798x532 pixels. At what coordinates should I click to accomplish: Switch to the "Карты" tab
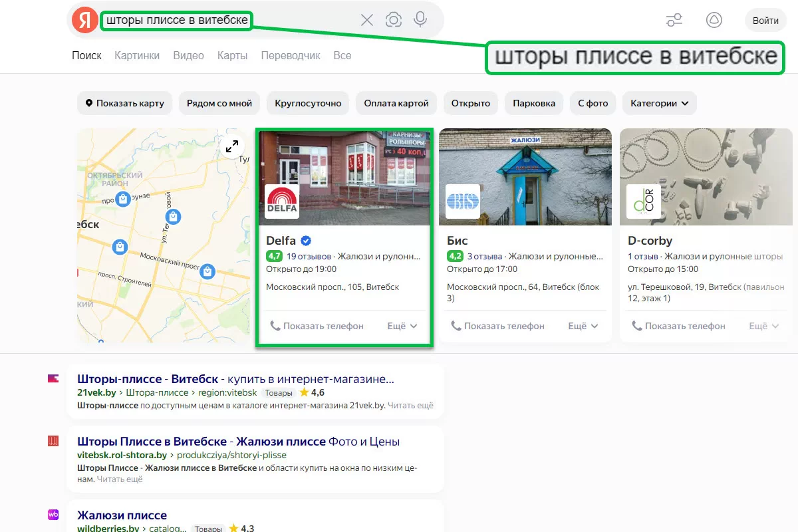click(232, 55)
